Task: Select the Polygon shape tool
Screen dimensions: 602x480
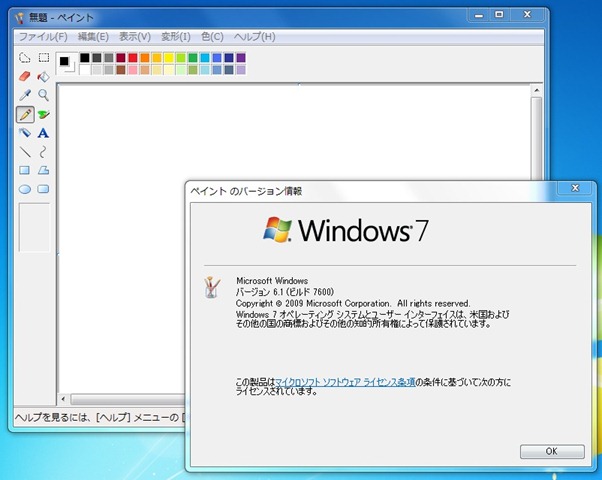Action: coord(43,170)
